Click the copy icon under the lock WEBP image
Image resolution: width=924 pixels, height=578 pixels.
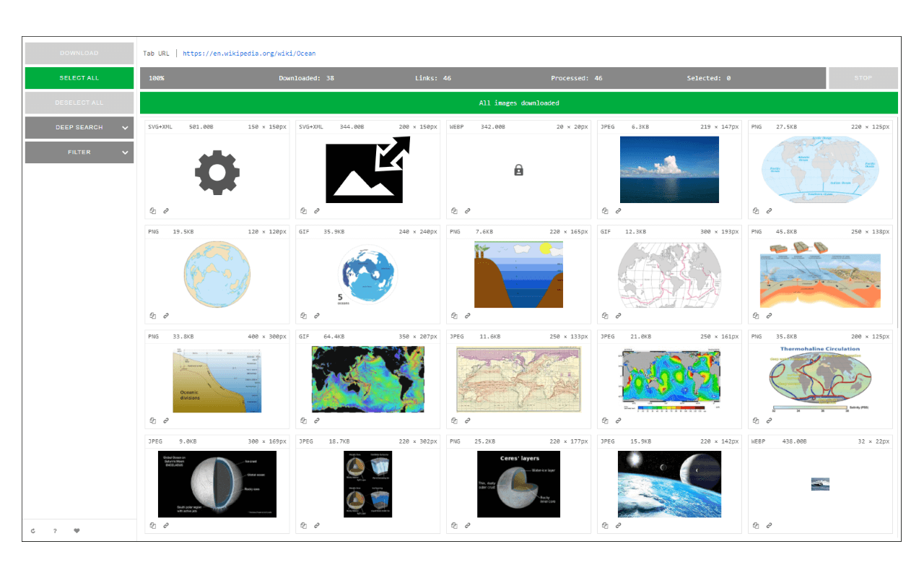click(454, 211)
